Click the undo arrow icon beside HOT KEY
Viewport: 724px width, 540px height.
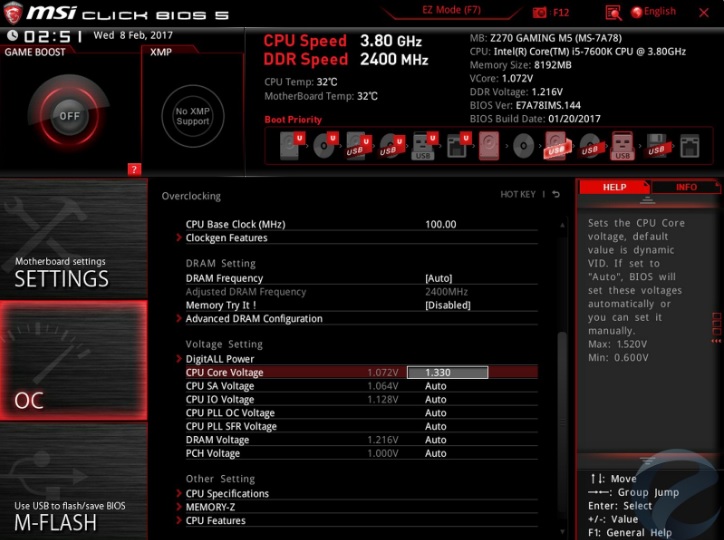[556, 194]
